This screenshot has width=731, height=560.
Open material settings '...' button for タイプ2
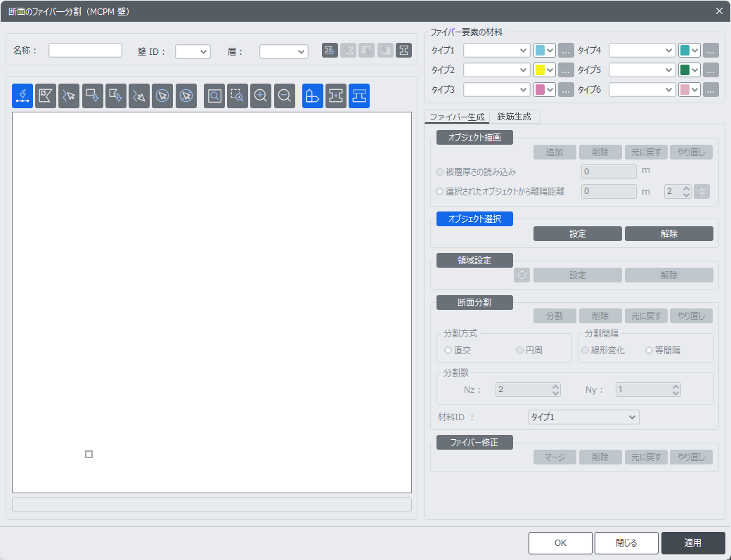[x=566, y=70]
